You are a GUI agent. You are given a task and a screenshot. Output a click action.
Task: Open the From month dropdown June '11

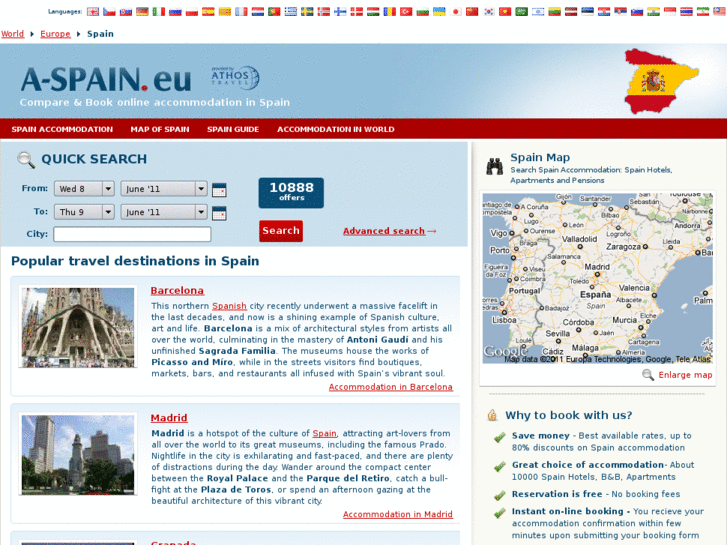(164, 189)
